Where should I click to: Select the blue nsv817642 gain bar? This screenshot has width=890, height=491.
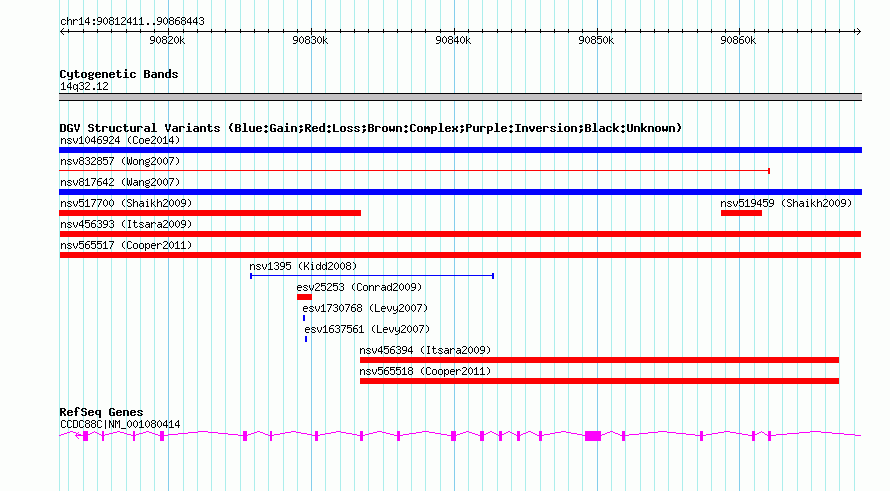point(460,192)
